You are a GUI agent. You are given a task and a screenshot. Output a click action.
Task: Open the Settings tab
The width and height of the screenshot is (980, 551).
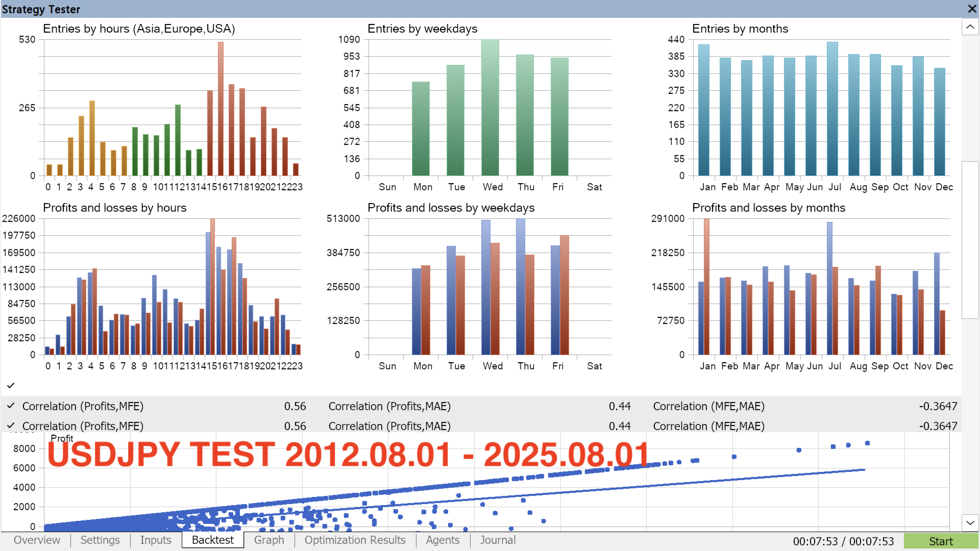tap(100, 540)
